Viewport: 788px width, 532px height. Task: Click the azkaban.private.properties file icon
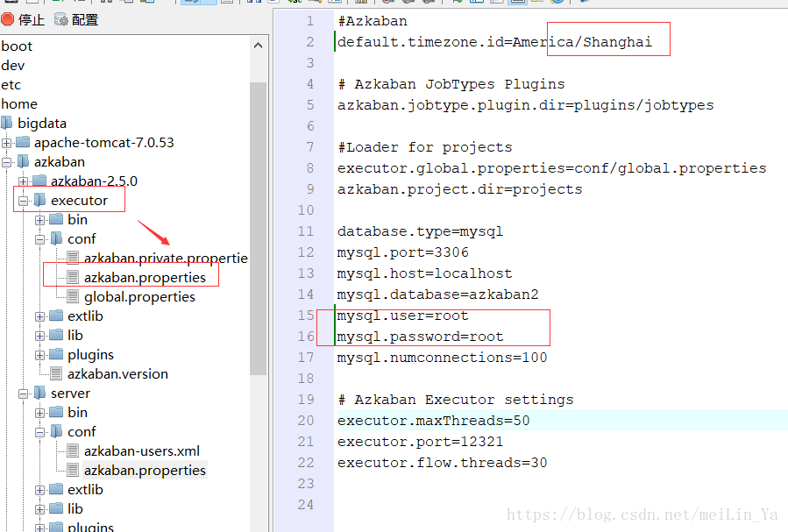73,258
